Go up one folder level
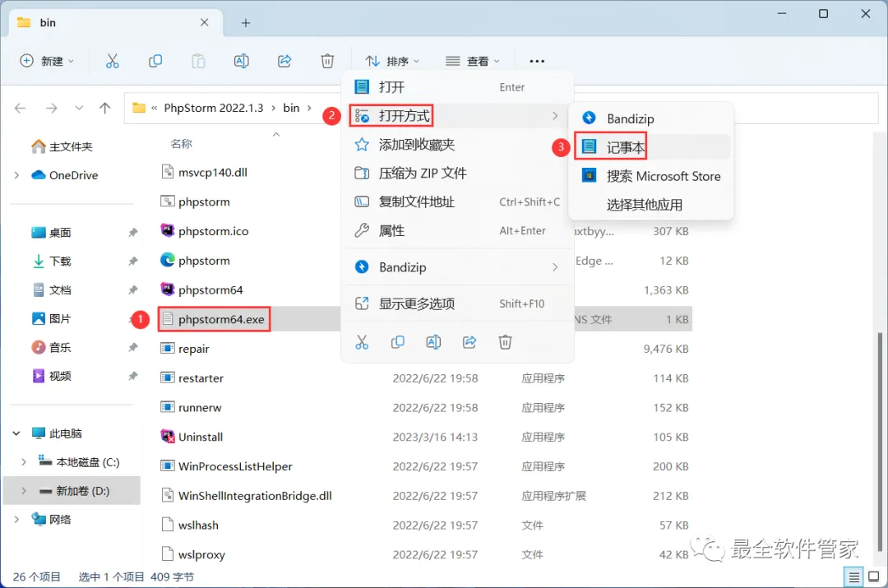The height and width of the screenshot is (588, 888). 104,108
